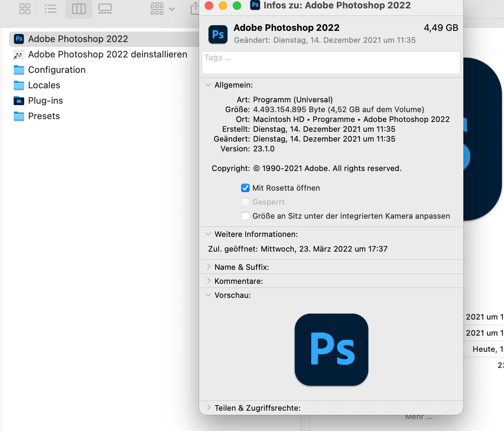Screen dimensions: 504x431
Task: Expand the Kommentare section
Action: (x=209, y=281)
